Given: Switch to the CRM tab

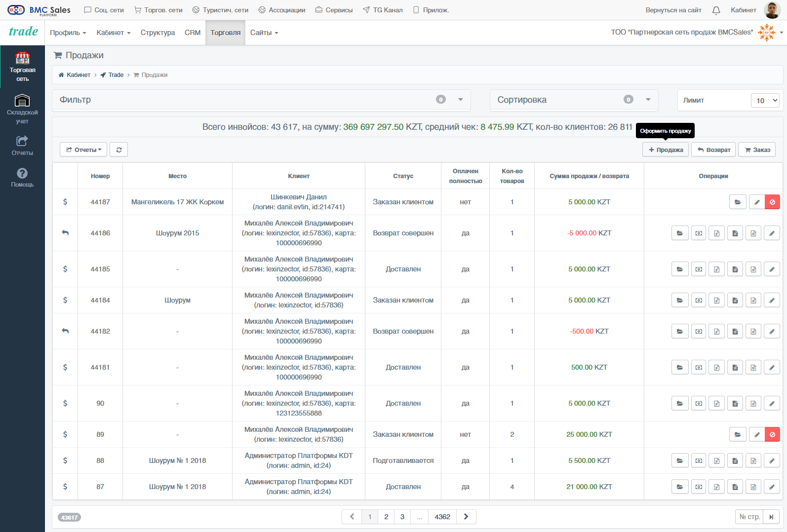Looking at the screenshot, I should click(x=193, y=33).
